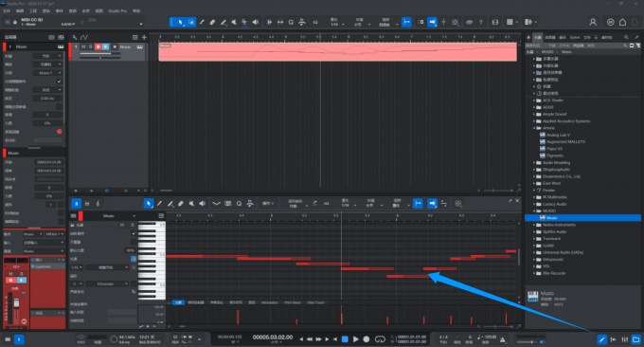
Task: Close the piano roll editor panel
Action: click(x=517, y=201)
